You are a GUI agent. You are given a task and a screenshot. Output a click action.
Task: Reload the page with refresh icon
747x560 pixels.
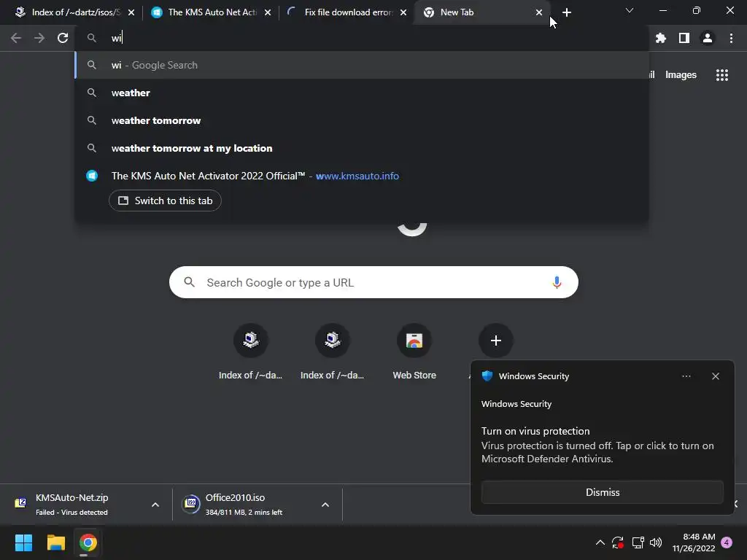coord(63,38)
